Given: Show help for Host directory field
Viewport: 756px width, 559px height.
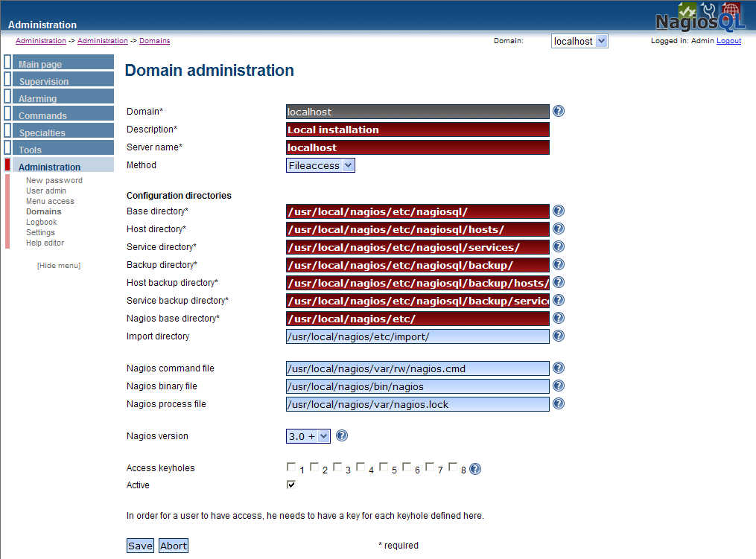Looking at the screenshot, I should [559, 229].
